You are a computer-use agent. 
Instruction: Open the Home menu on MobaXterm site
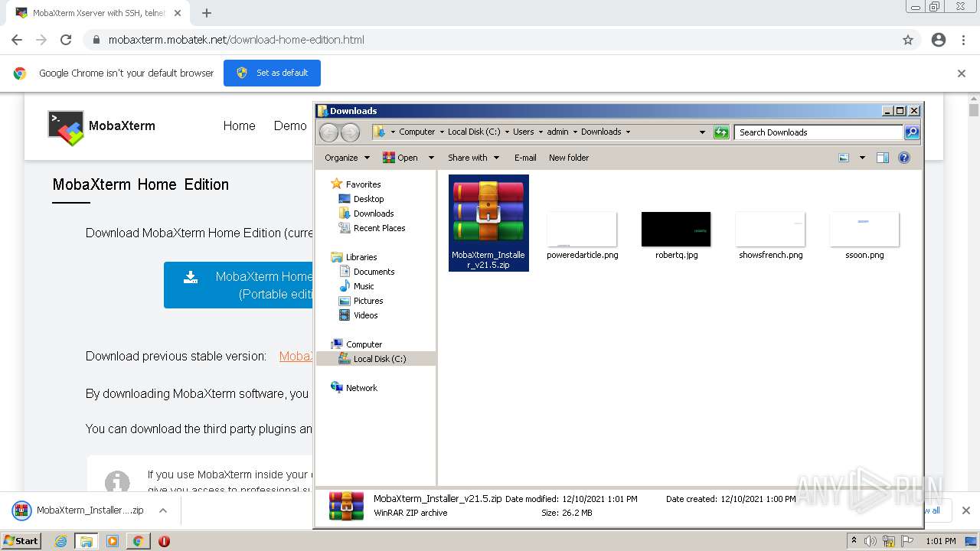tap(239, 126)
